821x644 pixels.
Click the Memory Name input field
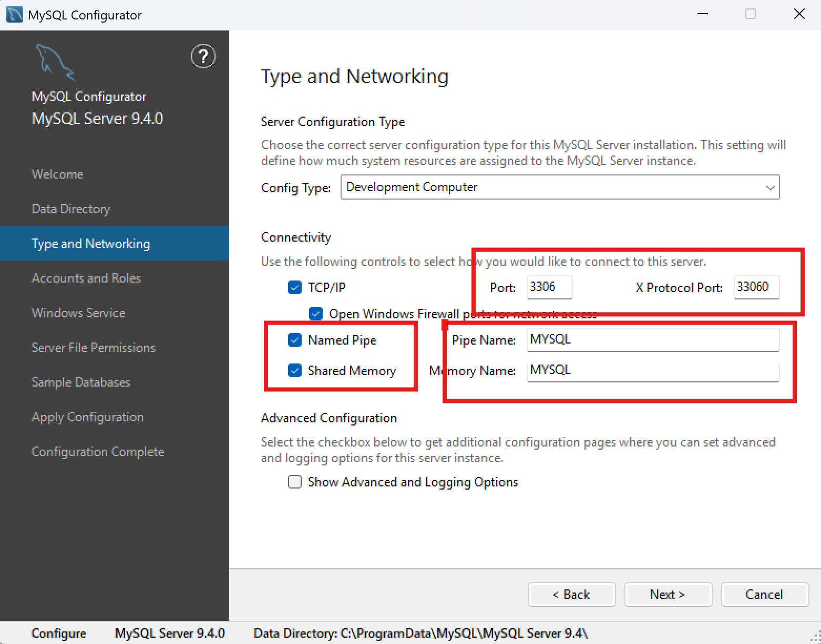[653, 370]
